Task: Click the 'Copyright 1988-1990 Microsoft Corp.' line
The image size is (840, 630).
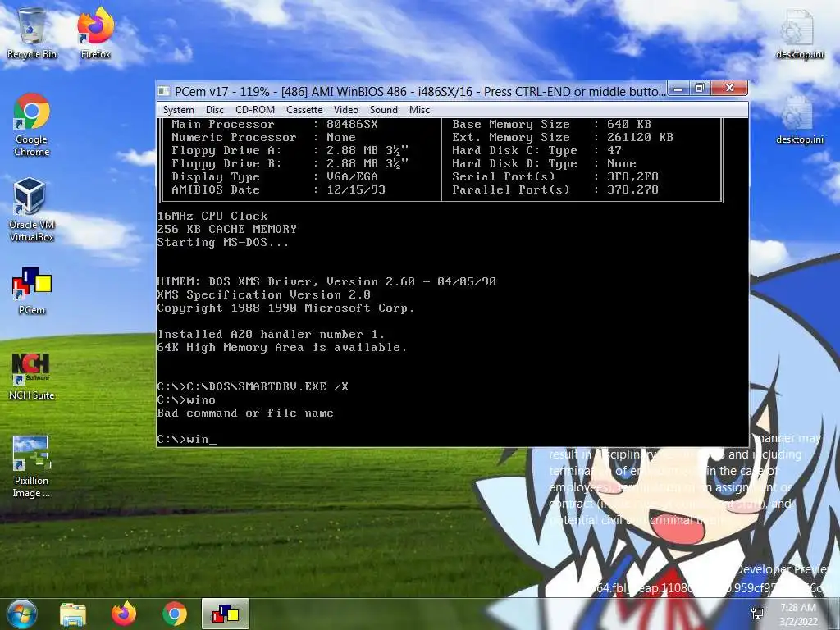Action: click(x=285, y=308)
